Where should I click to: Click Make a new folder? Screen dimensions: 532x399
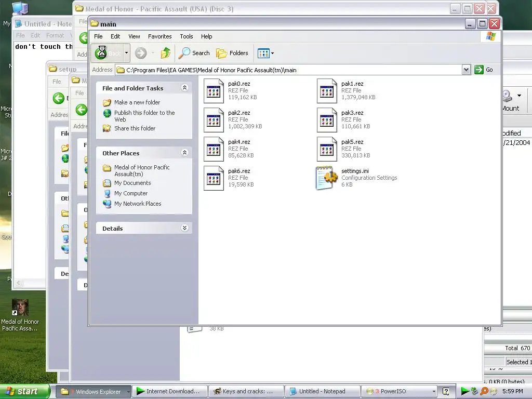[137, 102]
